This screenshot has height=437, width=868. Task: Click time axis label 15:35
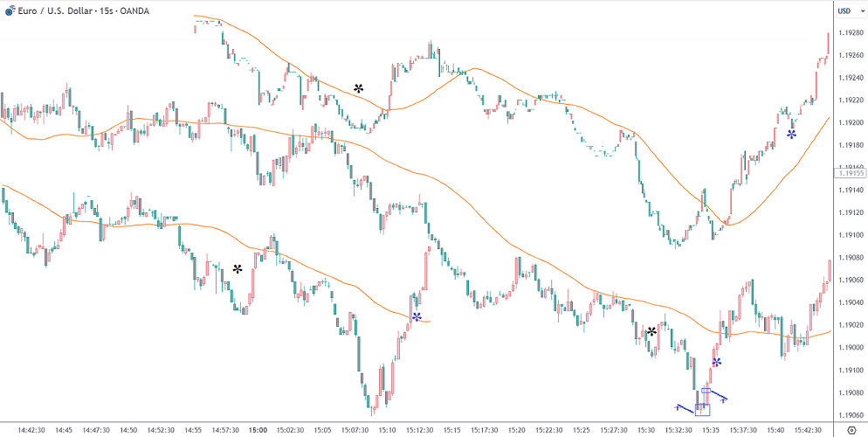coord(712,430)
